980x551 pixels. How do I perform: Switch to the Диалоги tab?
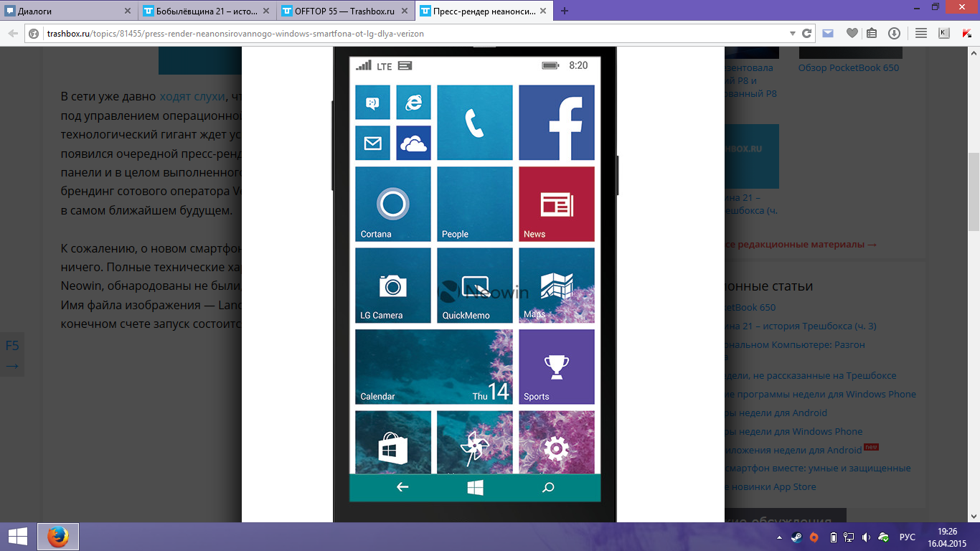[x=69, y=11]
